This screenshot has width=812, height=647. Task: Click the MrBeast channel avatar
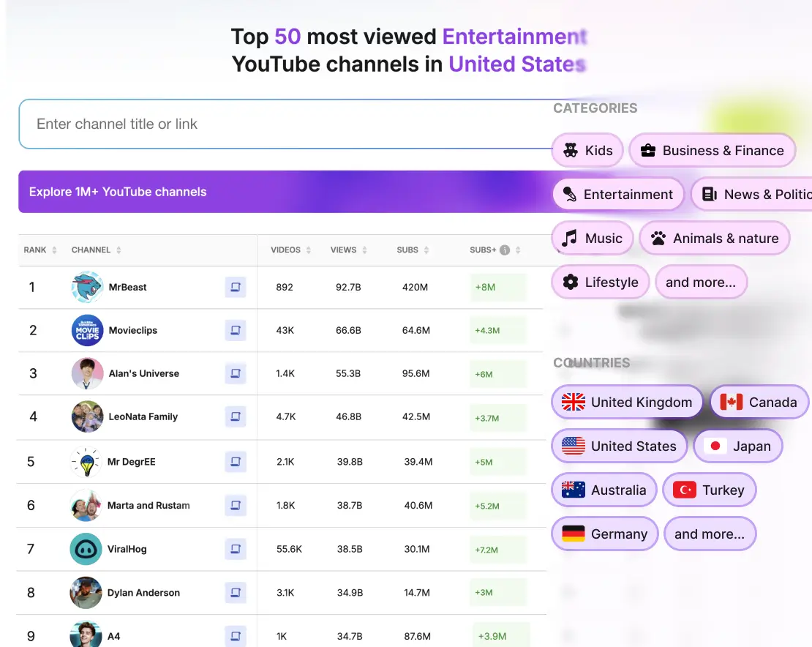[x=87, y=288]
